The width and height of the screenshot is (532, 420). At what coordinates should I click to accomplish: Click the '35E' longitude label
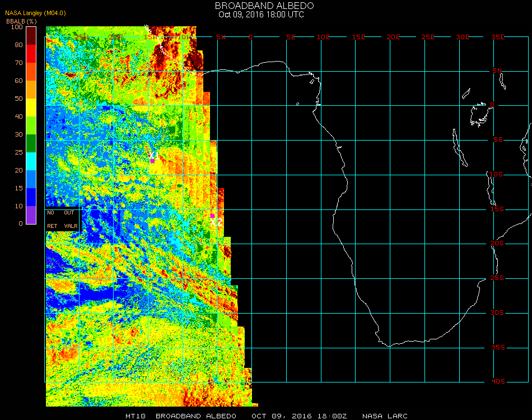click(498, 37)
